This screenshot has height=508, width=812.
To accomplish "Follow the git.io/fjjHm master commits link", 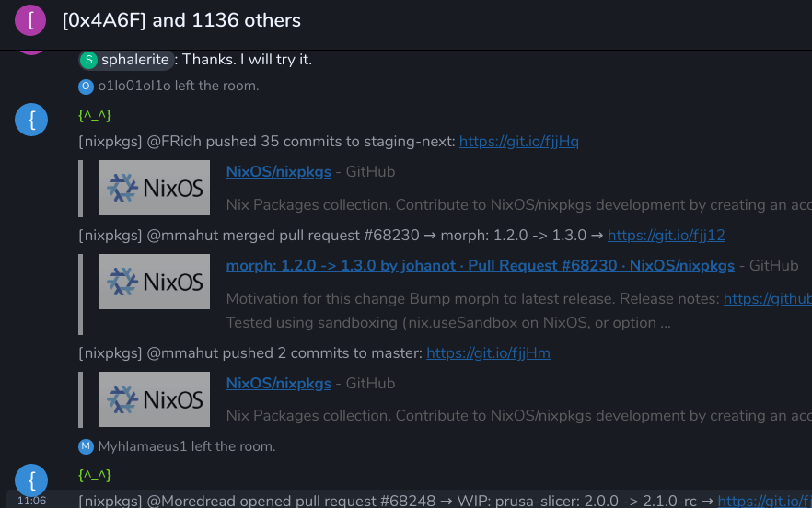I will pyautogui.click(x=488, y=352).
